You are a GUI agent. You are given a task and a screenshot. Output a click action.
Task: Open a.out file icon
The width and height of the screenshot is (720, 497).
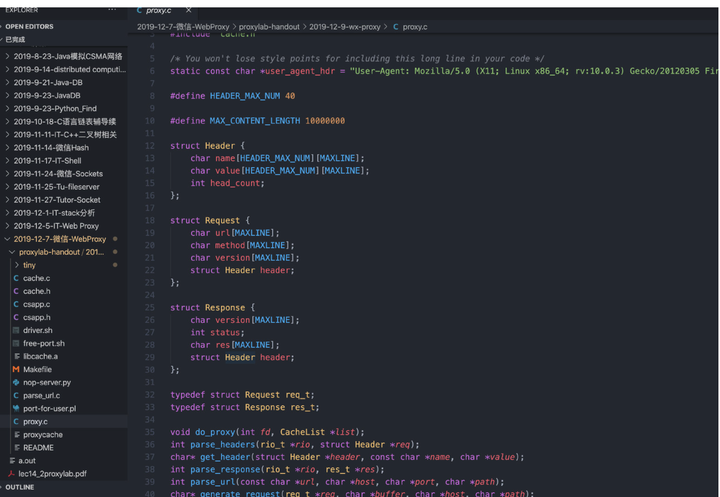pos(12,460)
